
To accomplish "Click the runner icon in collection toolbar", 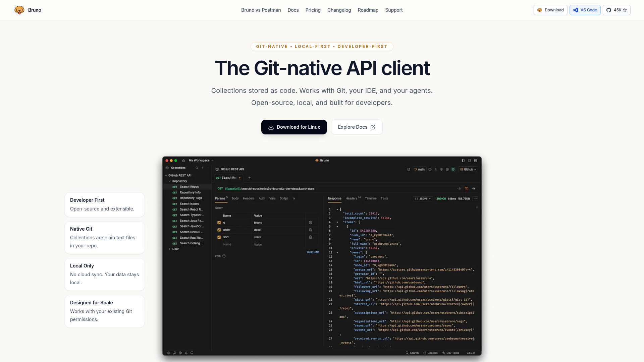I will [436, 170].
